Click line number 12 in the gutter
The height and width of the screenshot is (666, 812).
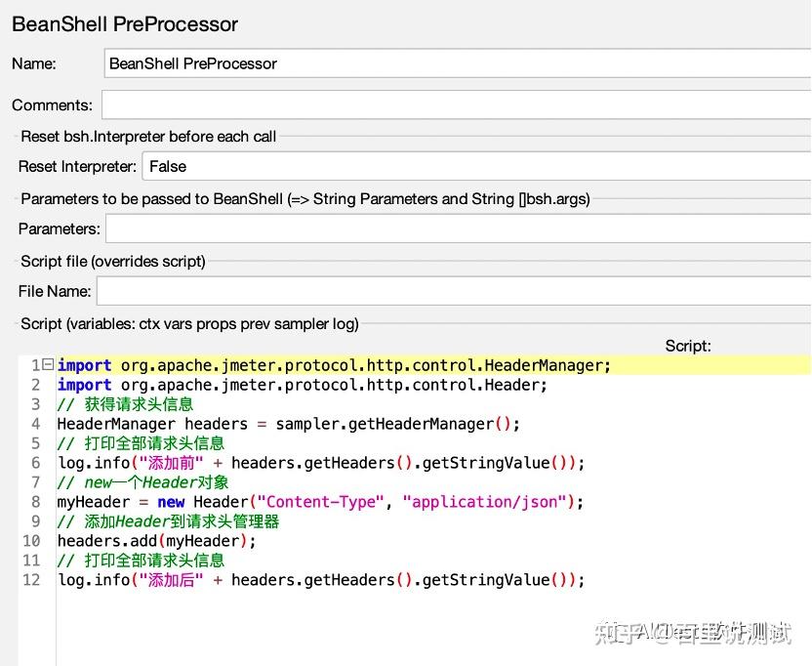click(x=31, y=579)
